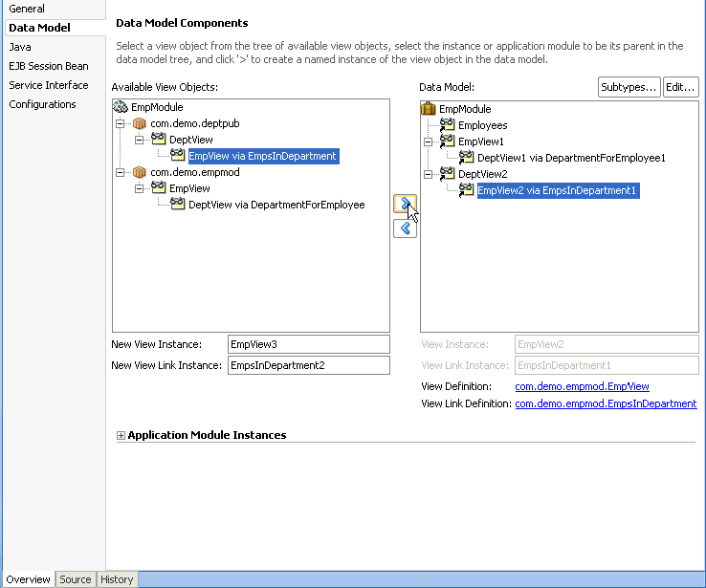Click the com.demo.empmod package icon

[x=140, y=172]
